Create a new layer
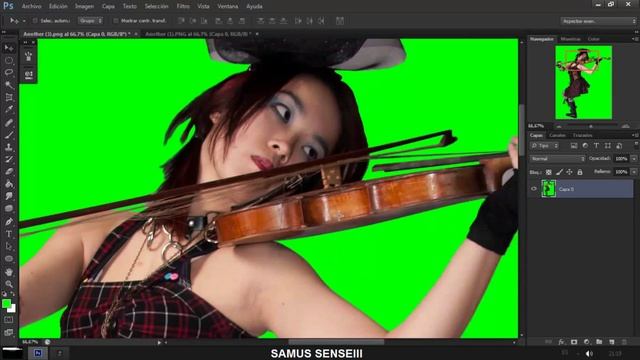Screen dimensions: 640x360 611,342
